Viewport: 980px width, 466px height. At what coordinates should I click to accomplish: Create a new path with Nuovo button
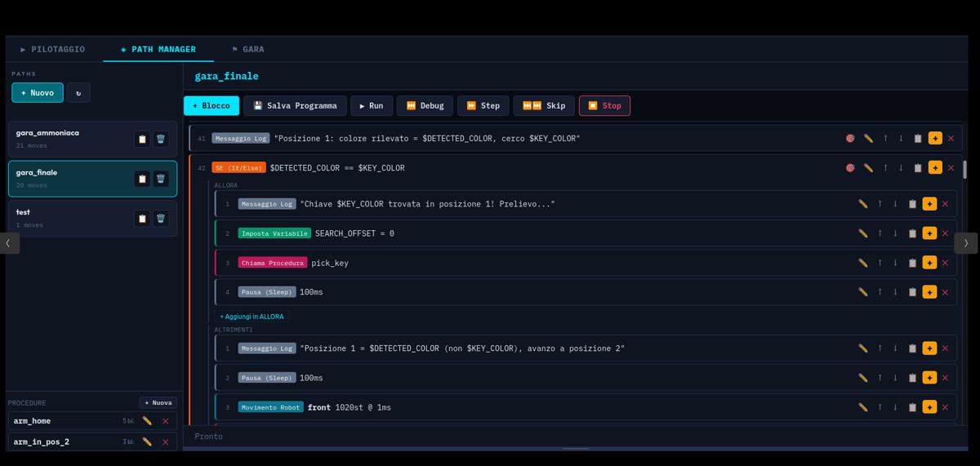click(38, 93)
